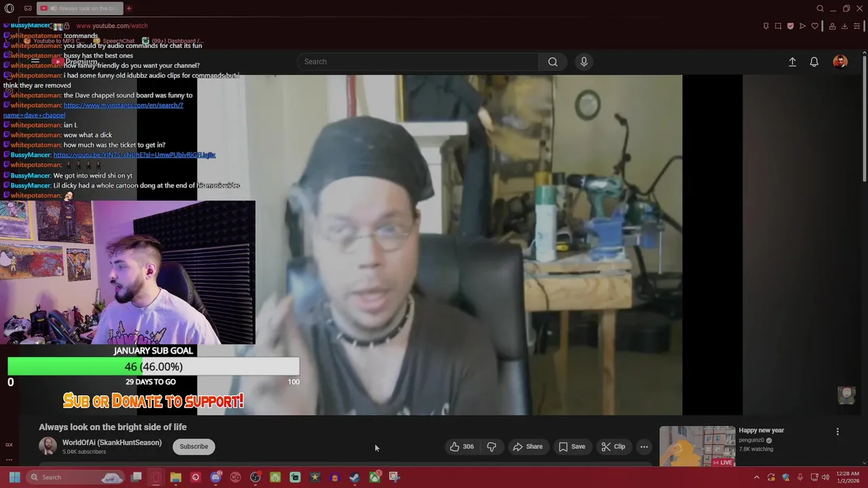
Task: Open the browser downloads icon
Action: [844, 26]
